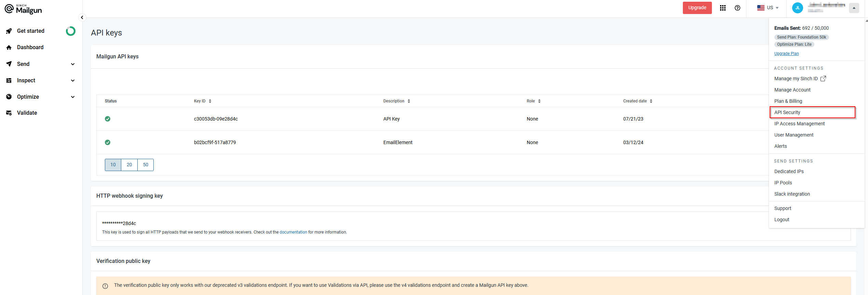
Task: Click the red Upgrade button
Action: [x=697, y=8]
